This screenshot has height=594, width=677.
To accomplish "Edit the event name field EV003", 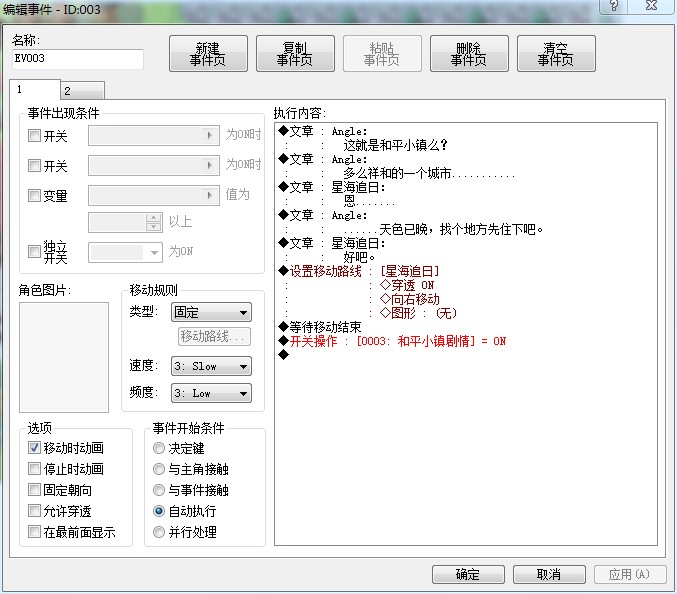I will coord(78,59).
